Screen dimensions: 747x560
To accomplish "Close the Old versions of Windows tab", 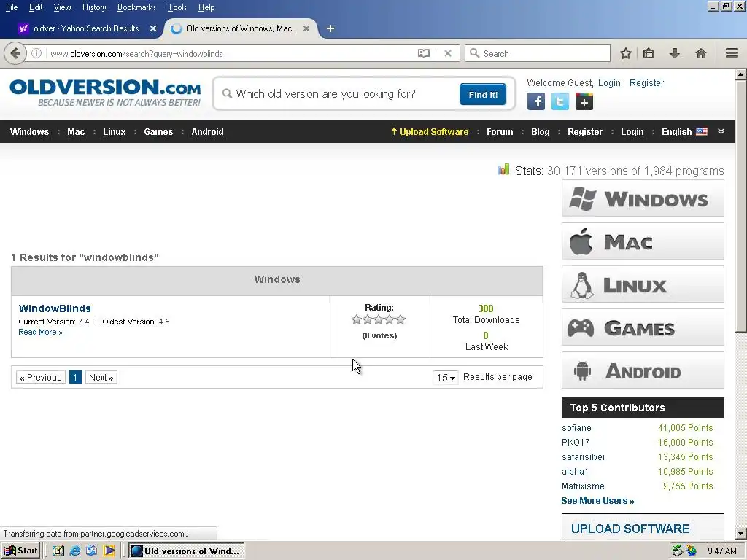I will point(306,28).
